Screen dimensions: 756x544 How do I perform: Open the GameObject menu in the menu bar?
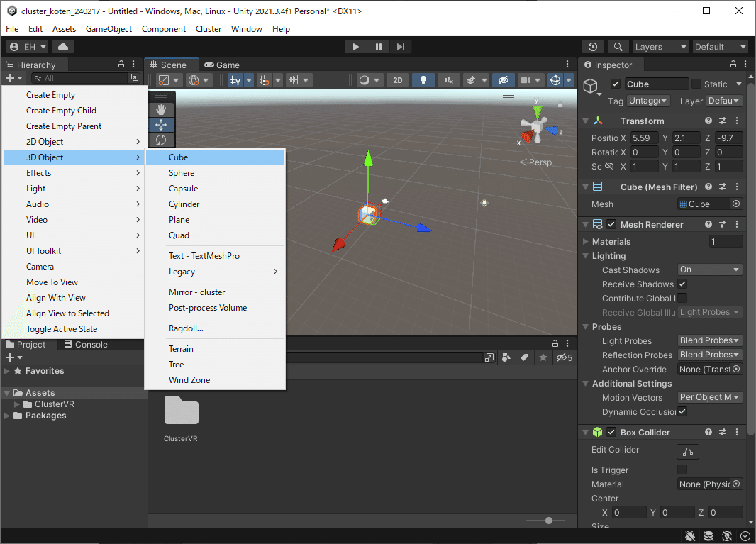coord(109,29)
